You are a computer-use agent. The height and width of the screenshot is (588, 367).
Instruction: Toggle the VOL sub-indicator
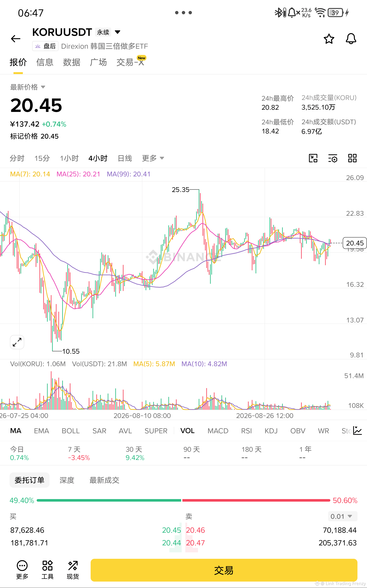(187, 431)
